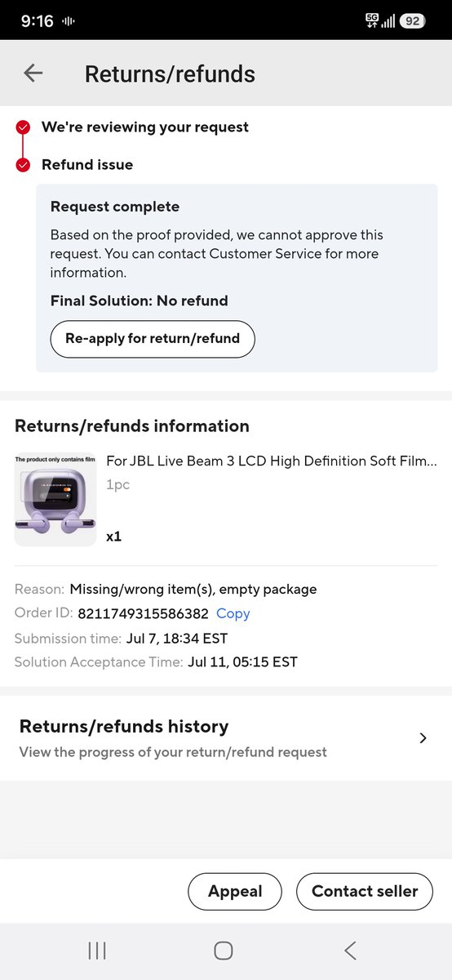Tap the red checkmark beside Refund issue
The height and width of the screenshot is (980, 452).
pyautogui.click(x=24, y=165)
